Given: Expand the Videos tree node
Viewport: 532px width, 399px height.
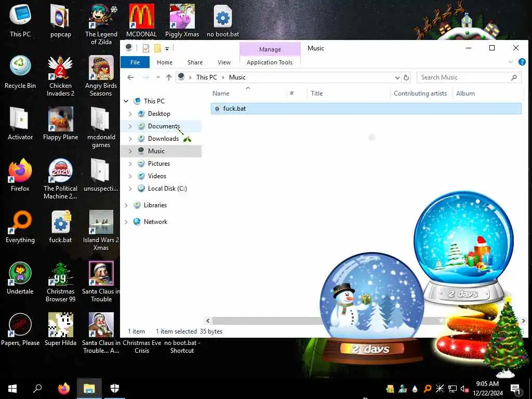Looking at the screenshot, I should 130,176.
